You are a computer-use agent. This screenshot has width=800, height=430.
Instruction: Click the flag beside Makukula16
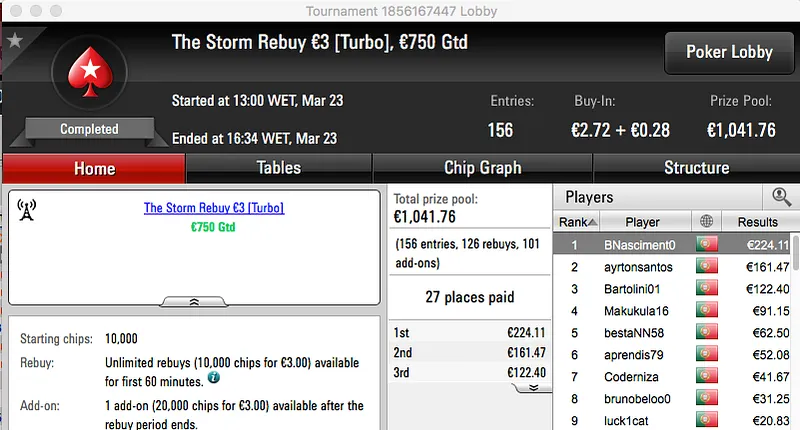coord(708,311)
